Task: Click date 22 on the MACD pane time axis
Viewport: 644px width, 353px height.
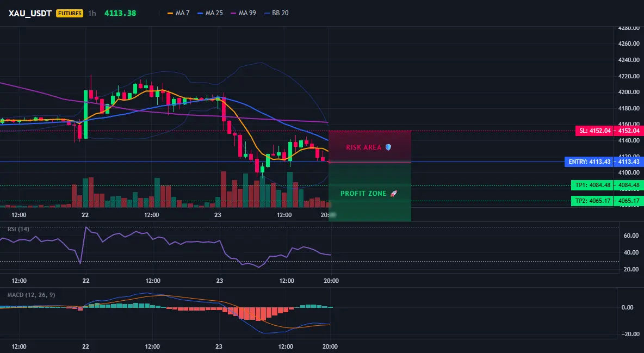Action: pos(85,346)
